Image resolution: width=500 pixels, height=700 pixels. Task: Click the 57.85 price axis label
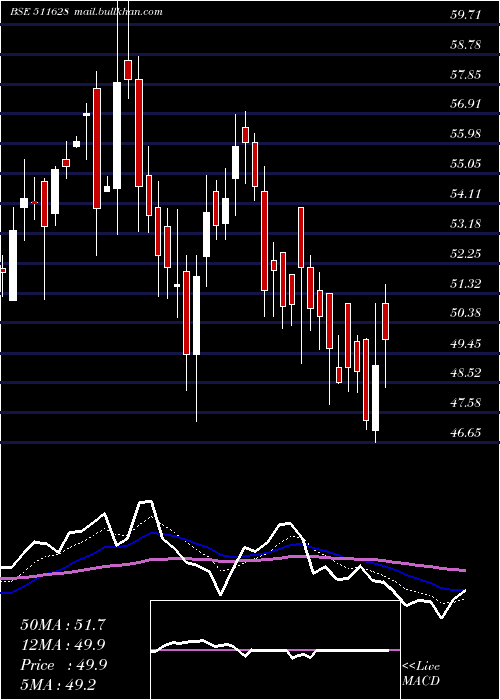pyautogui.click(x=465, y=75)
